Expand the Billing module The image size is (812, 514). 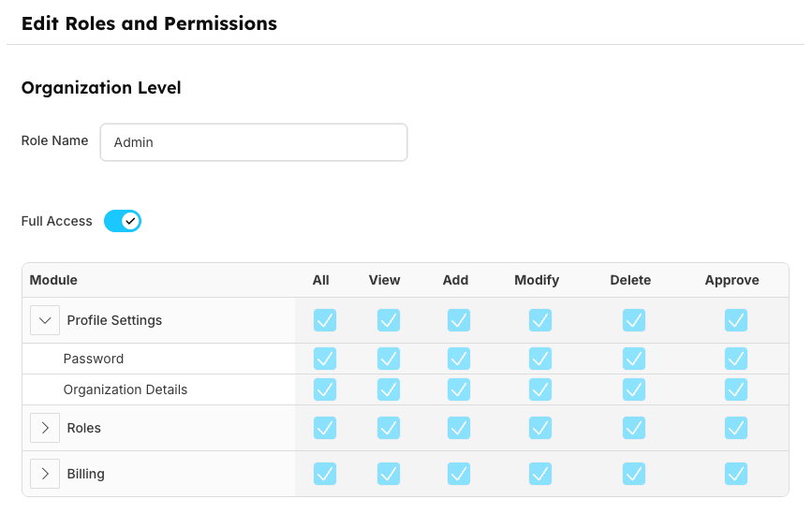point(45,474)
